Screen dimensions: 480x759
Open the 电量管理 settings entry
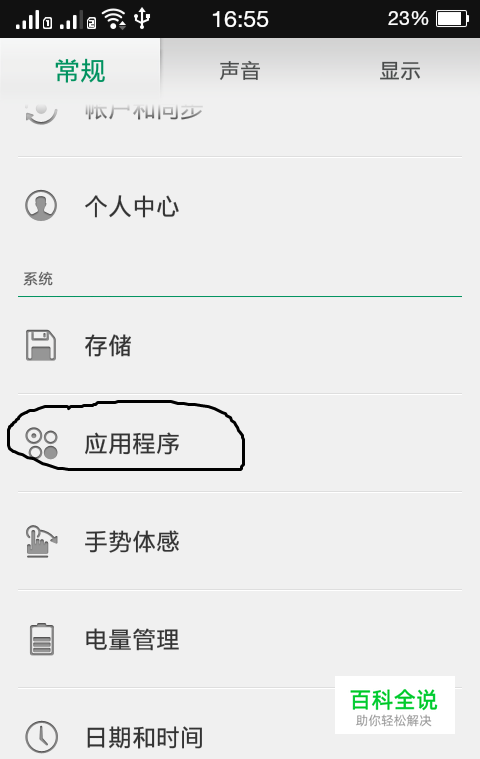[x=240, y=639]
